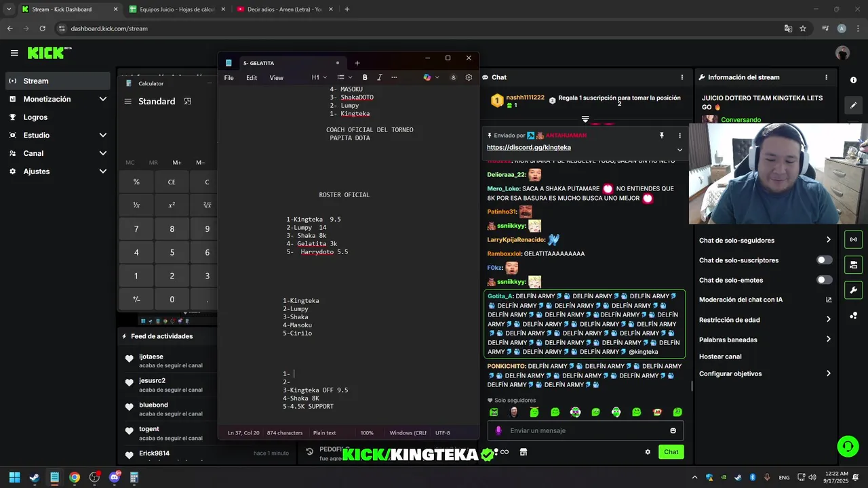Open more formatting options in Notepad
This screenshot has height=488, width=868.
[394, 77]
